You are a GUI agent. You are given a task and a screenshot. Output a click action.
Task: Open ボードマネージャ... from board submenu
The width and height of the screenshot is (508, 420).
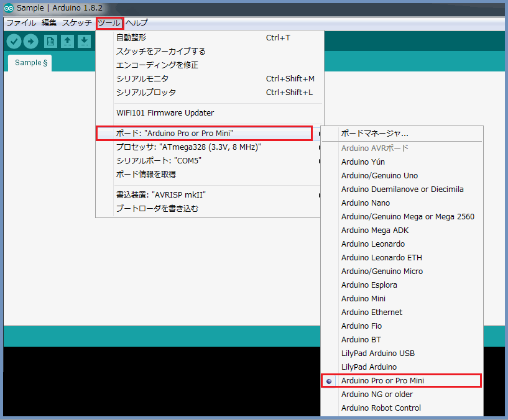pyautogui.click(x=402, y=134)
